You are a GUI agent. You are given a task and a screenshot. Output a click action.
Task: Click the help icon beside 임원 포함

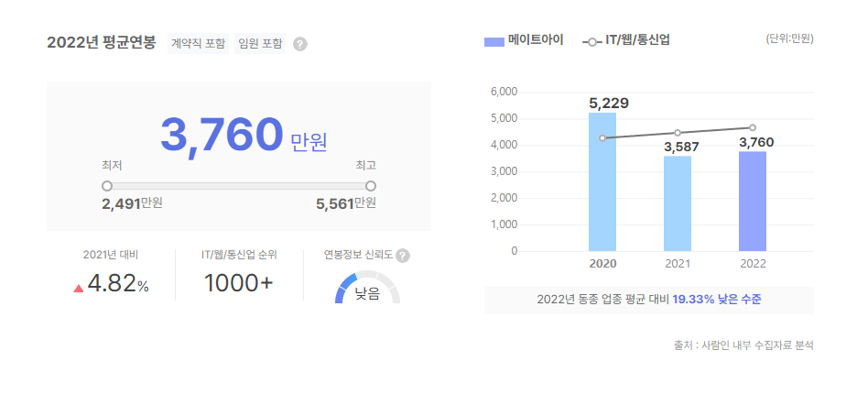[300, 44]
